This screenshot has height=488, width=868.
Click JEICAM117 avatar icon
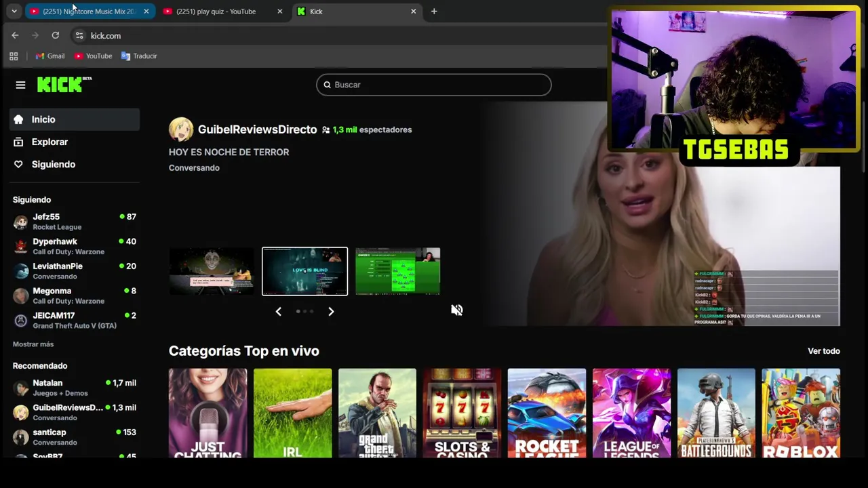(x=21, y=320)
